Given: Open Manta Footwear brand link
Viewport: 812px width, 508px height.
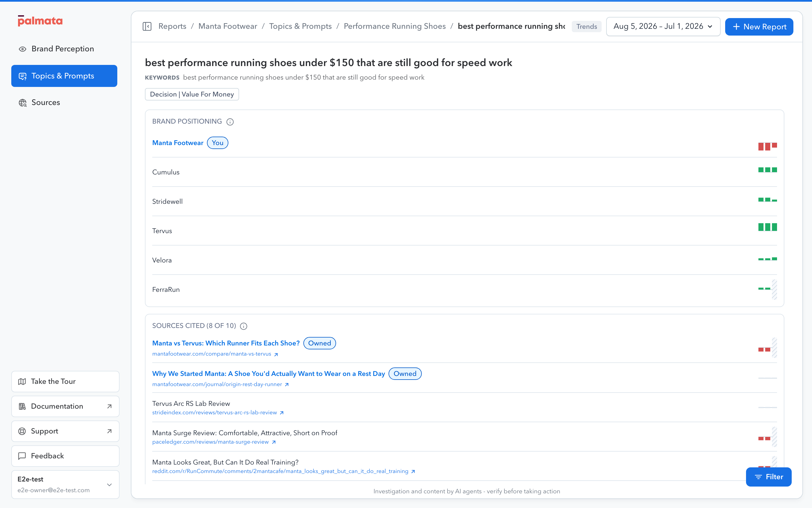Looking at the screenshot, I should coord(178,143).
